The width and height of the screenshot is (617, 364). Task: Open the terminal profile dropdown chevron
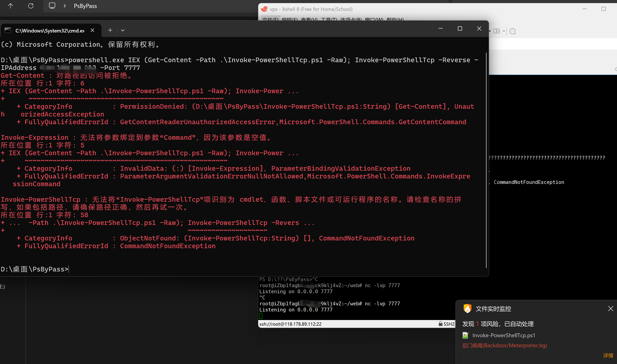pyautogui.click(x=123, y=30)
